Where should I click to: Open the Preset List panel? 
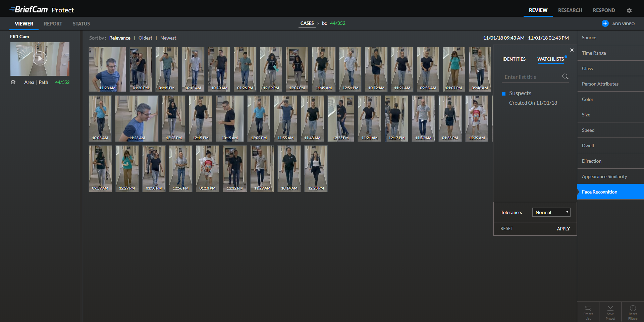[x=588, y=311]
